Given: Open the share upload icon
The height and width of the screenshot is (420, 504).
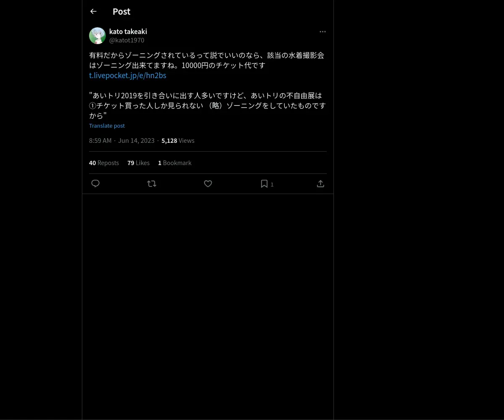Looking at the screenshot, I should (x=320, y=184).
